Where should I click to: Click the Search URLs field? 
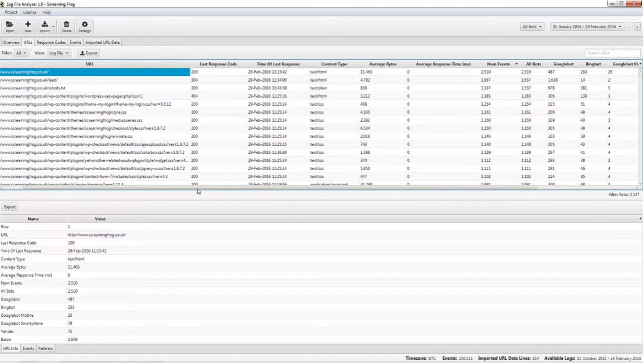[x=612, y=53]
